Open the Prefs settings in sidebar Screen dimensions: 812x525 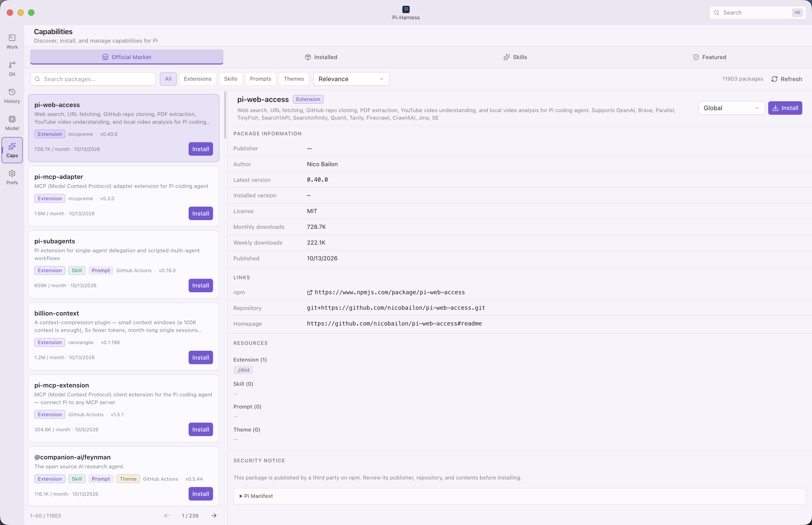[12, 177]
